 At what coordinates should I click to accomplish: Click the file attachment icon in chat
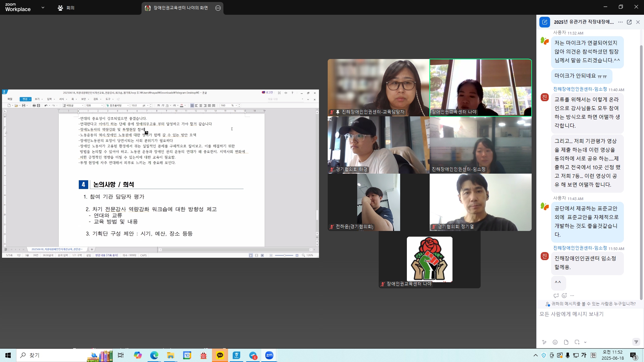(566, 342)
